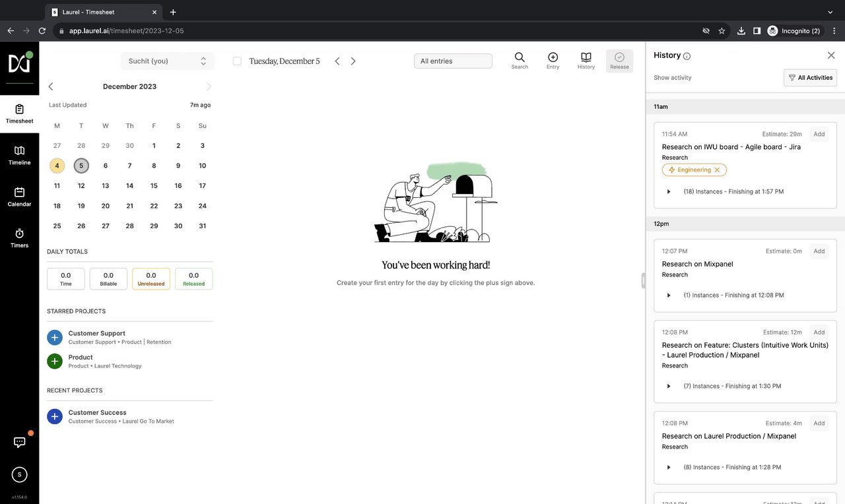Expand the (18) Instances row
Image resolution: width=845 pixels, height=504 pixels.
[669, 191]
